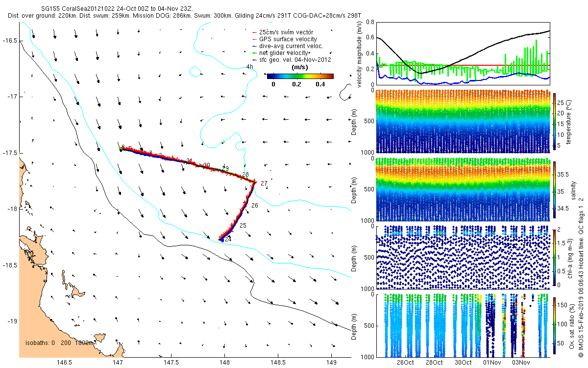The height and width of the screenshot is (368, 588).
Task: Click the -18 latitude tick label
Action: [x=12, y=209]
